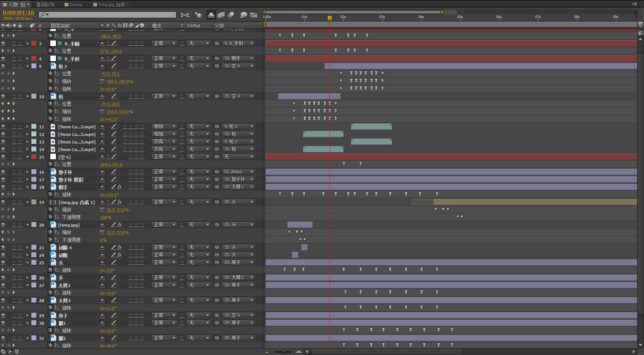Zoom out timeline with small mountain icon
This screenshot has width=644, height=355.
click(x=267, y=352)
